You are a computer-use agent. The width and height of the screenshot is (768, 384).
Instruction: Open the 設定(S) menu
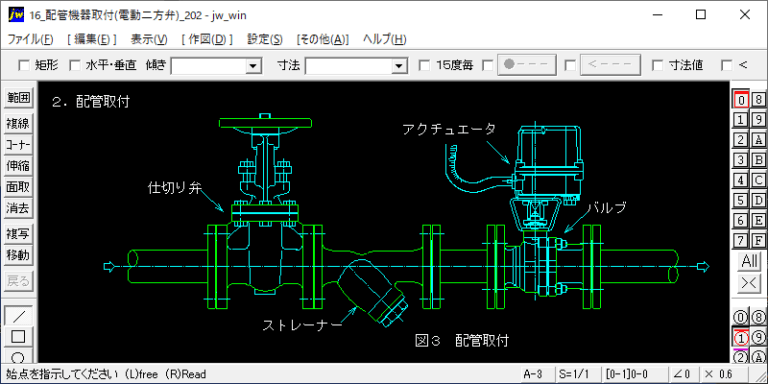265,40
